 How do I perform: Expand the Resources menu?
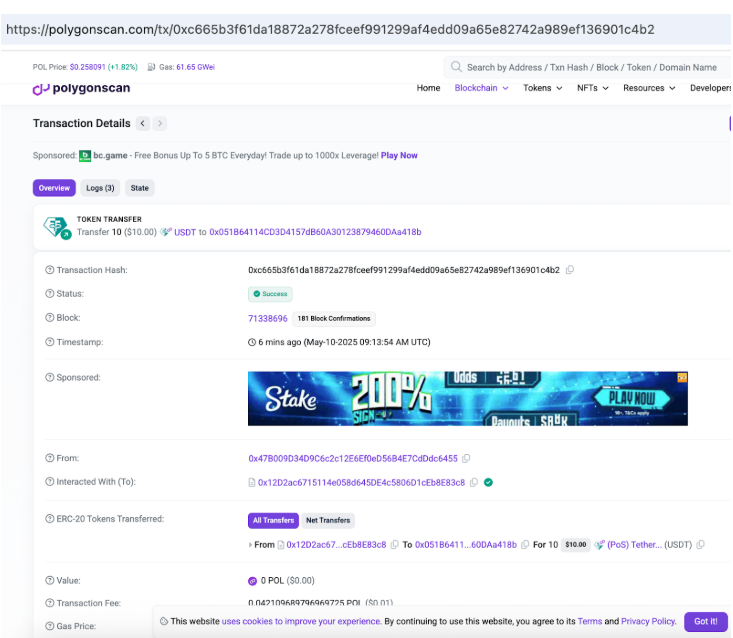tap(649, 88)
